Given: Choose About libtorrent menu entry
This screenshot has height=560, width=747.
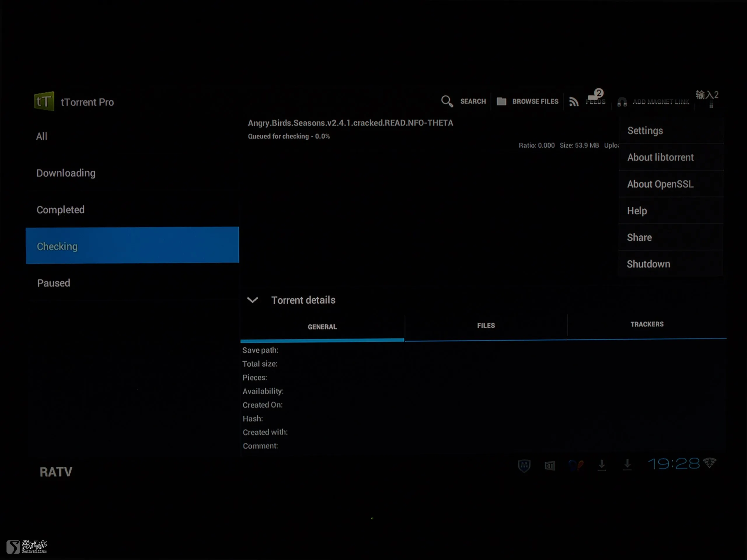Looking at the screenshot, I should pos(671,157).
